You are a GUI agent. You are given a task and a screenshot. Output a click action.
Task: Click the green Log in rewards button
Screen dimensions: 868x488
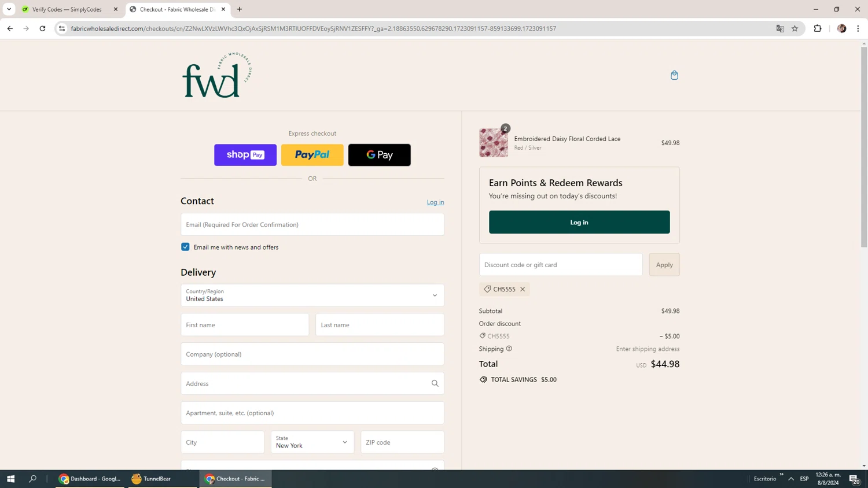579,222
